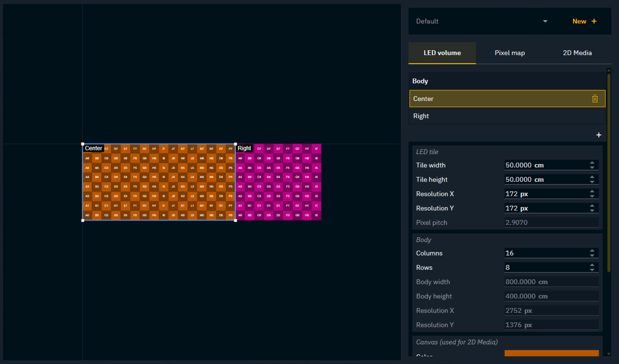Image resolution: width=619 pixels, height=364 pixels.
Task: Decrease Rows using the stepper arrow
Action: (593, 269)
